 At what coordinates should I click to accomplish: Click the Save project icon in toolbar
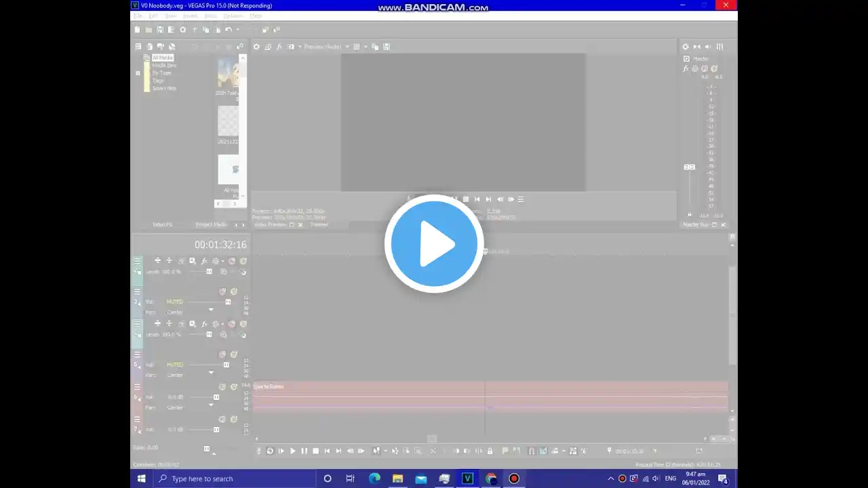(160, 30)
